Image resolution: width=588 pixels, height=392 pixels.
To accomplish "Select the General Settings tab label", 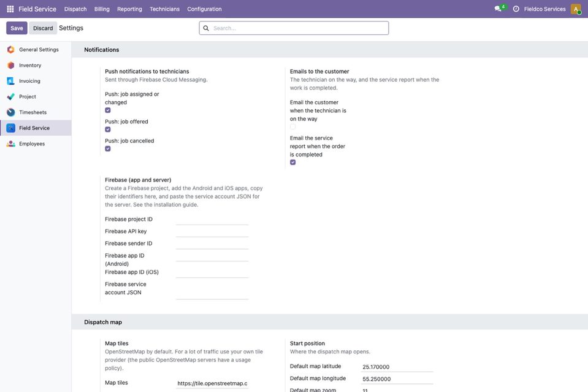I will click(x=39, y=50).
